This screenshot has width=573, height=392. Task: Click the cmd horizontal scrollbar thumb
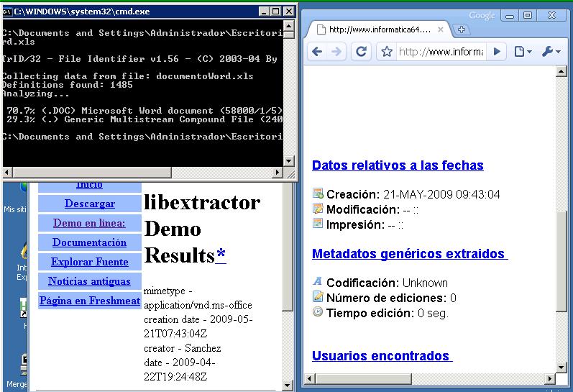click(x=92, y=172)
